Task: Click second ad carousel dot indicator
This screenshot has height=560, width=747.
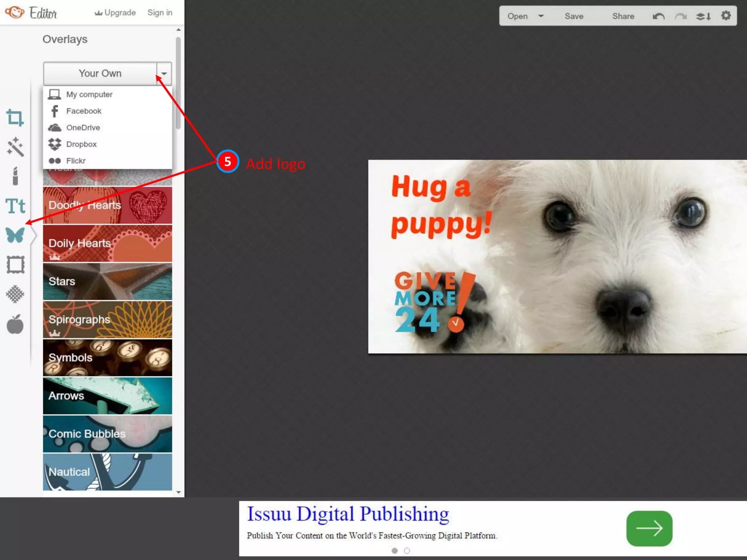Action: pyautogui.click(x=407, y=551)
